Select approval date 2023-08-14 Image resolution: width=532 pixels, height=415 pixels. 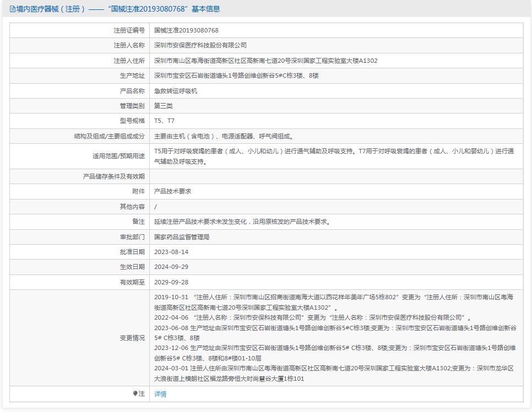172,252
